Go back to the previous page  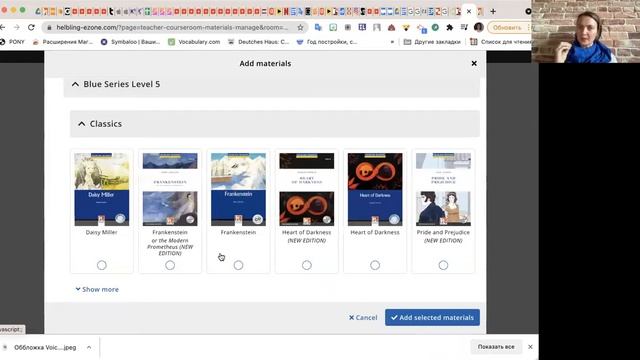(x=3, y=27)
